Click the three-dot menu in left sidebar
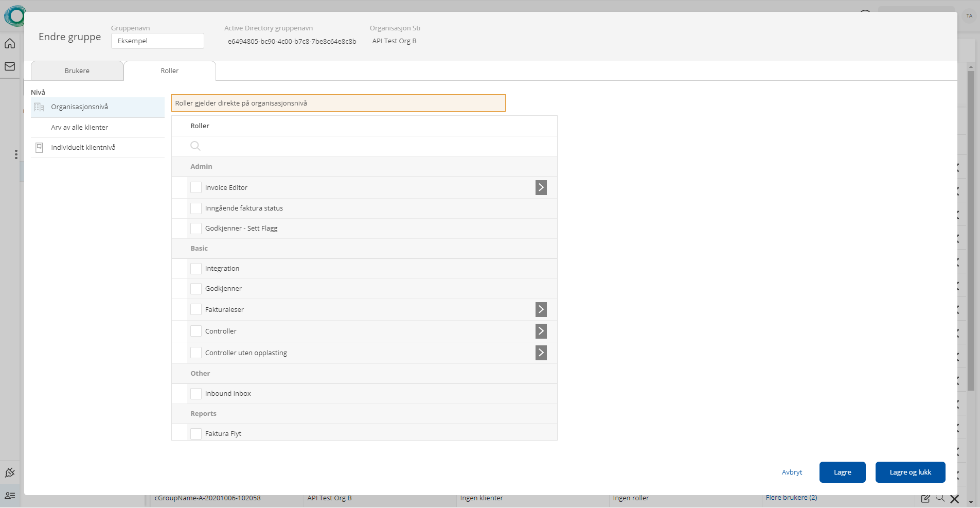Viewport: 980px width, 508px height. pyautogui.click(x=16, y=154)
